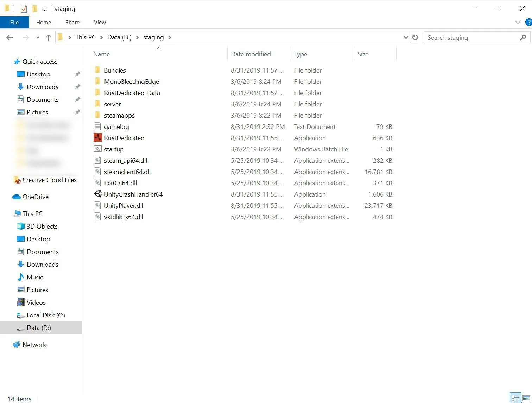Open pinned Desktop under Quick access
Viewport: 532px width, 403px height.
(38, 74)
